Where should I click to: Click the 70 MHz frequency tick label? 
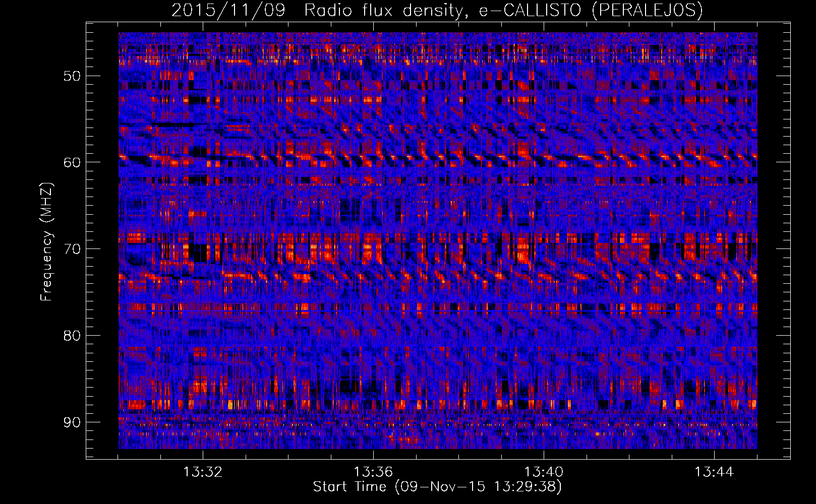[72, 249]
